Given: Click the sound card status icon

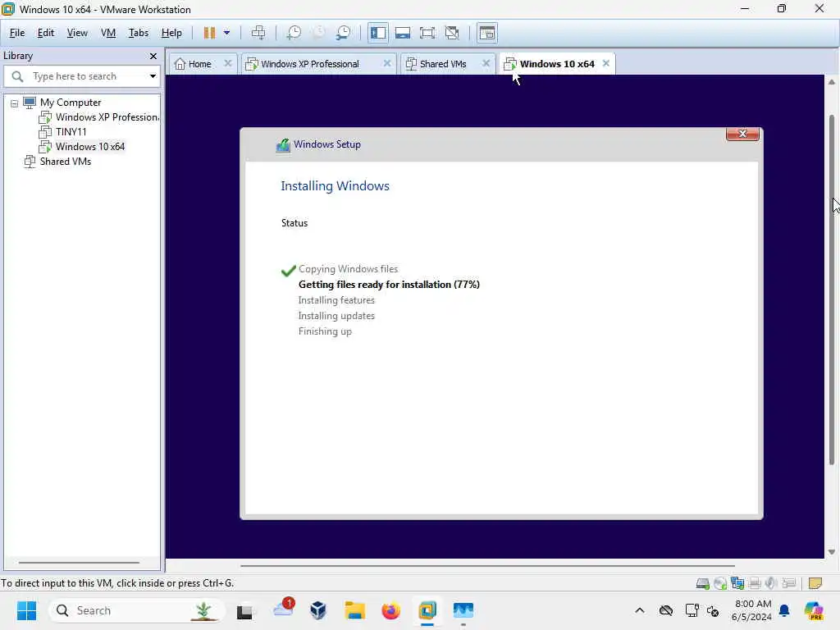Looking at the screenshot, I should point(771,583).
